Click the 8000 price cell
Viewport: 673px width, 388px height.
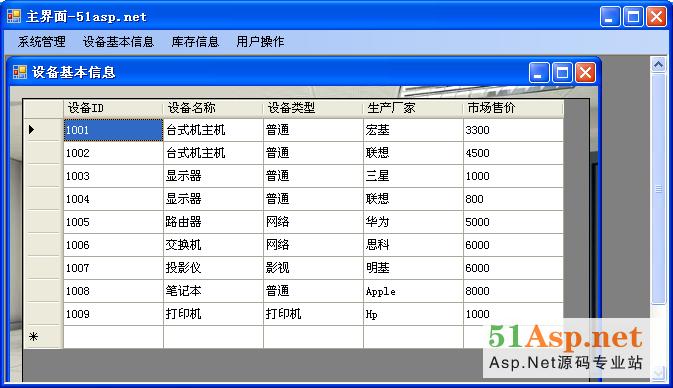pyautogui.click(x=513, y=291)
